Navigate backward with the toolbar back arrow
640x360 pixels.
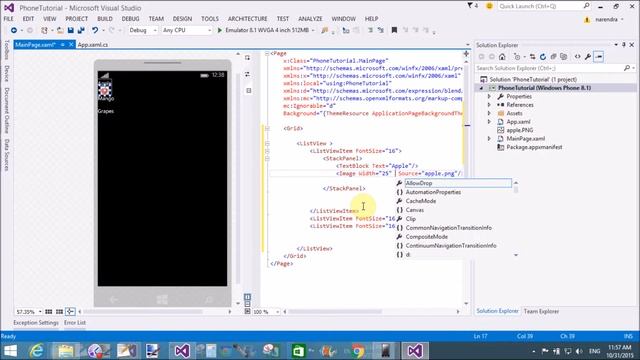[x=13, y=30]
